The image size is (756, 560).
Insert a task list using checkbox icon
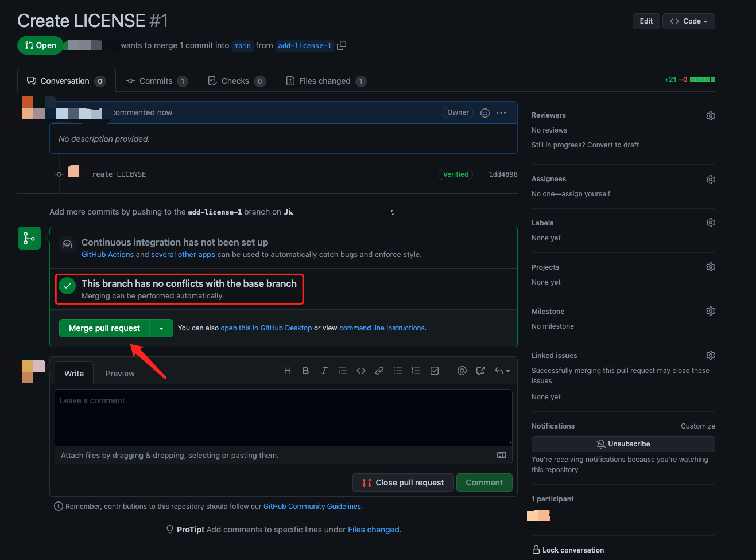point(435,371)
